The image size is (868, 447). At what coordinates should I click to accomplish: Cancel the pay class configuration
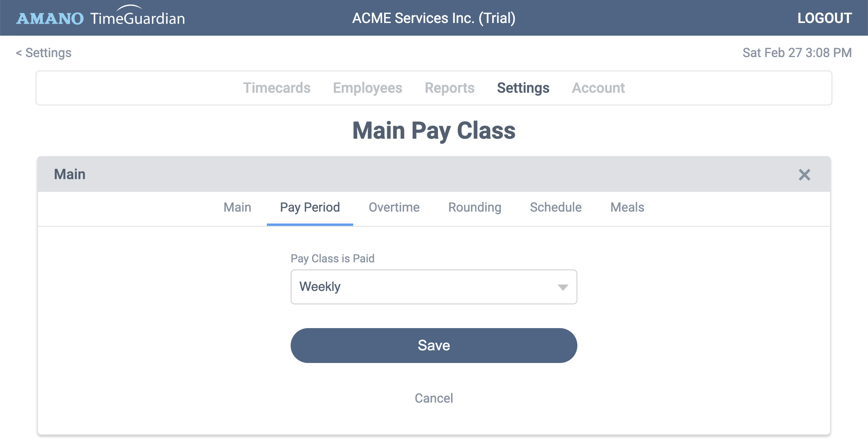click(434, 397)
